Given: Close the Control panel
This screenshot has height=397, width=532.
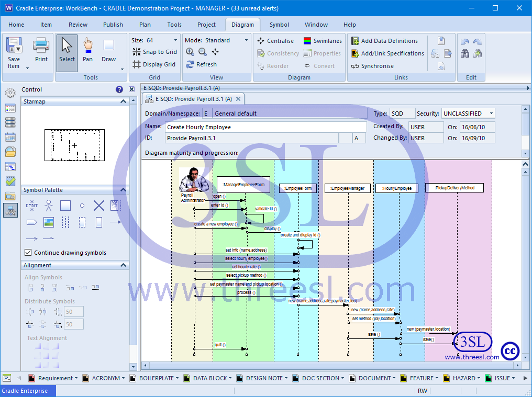Looking at the screenshot, I should [x=131, y=89].
